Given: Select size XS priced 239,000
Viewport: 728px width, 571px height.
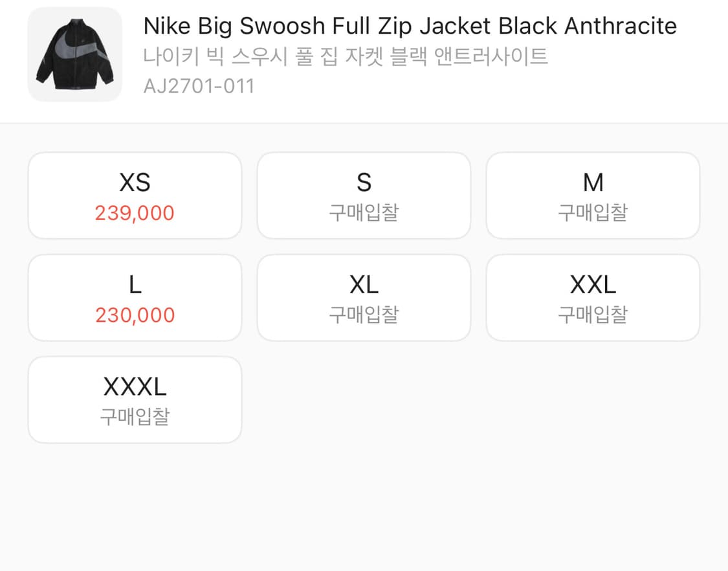Looking at the screenshot, I should click(x=135, y=196).
